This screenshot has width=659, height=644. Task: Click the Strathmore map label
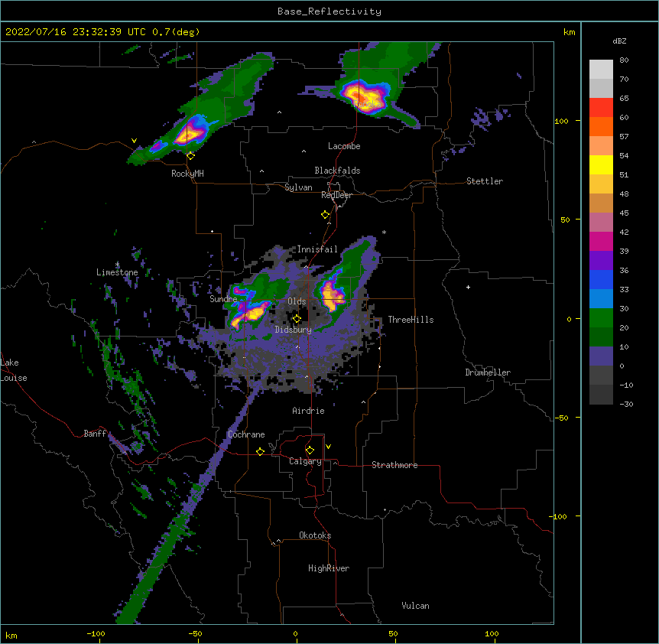coord(394,465)
